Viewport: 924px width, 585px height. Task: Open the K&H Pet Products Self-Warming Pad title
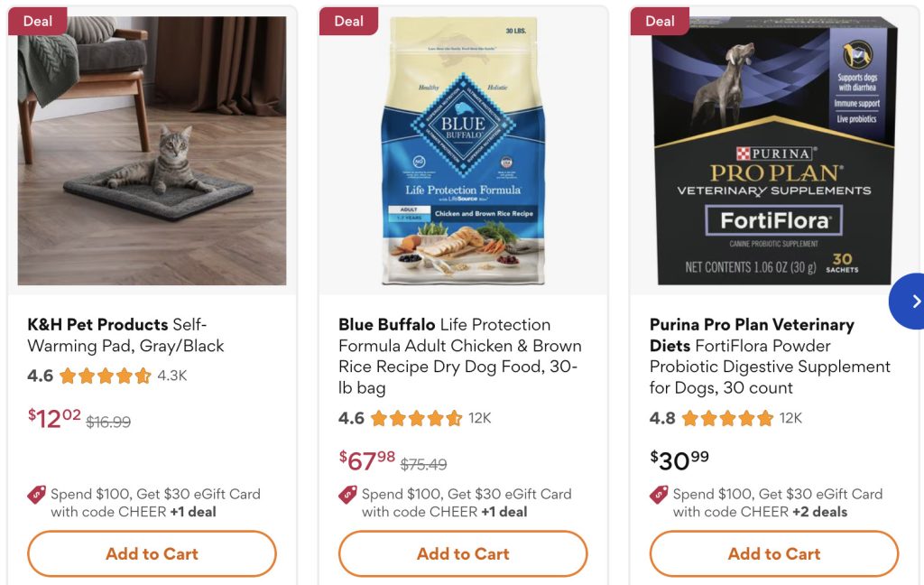click(125, 335)
